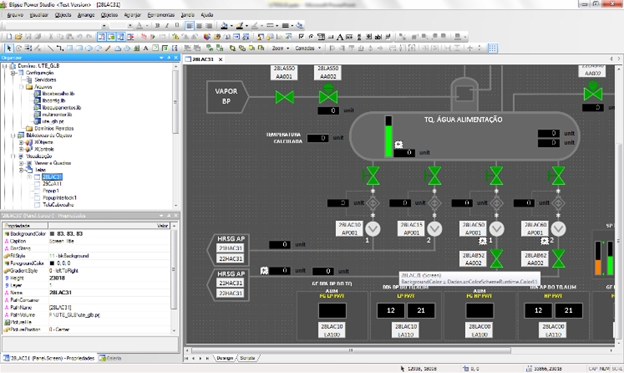
Task: Click the VAPOR BP arrow block
Action: point(227,97)
